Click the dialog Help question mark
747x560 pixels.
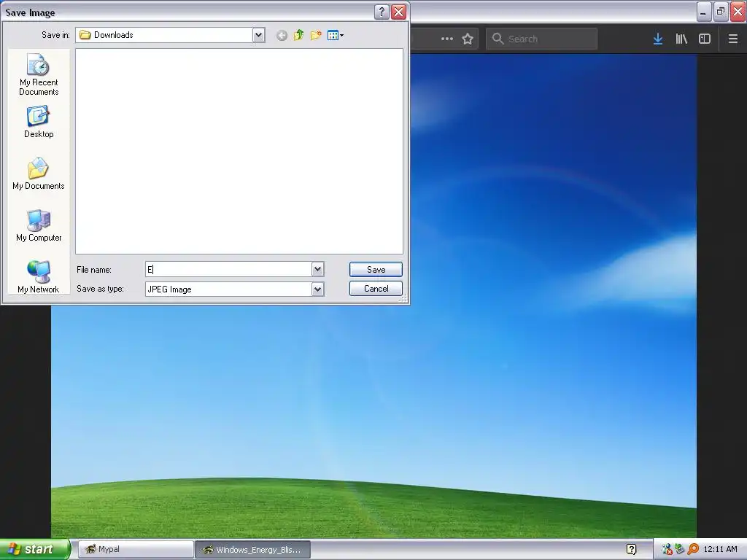(382, 12)
